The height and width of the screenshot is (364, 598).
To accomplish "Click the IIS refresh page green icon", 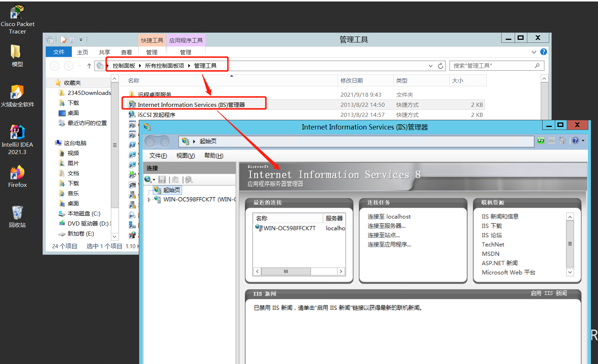I will tap(541, 141).
